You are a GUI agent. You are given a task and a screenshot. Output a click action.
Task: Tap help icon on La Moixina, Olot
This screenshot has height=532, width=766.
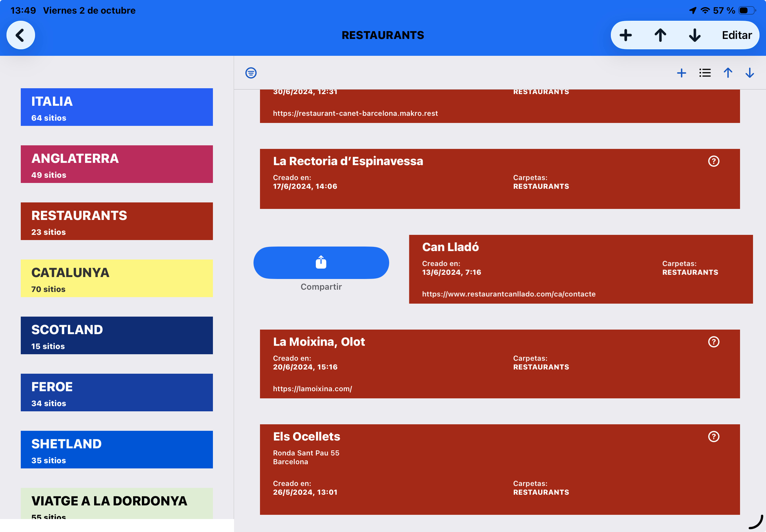713,342
